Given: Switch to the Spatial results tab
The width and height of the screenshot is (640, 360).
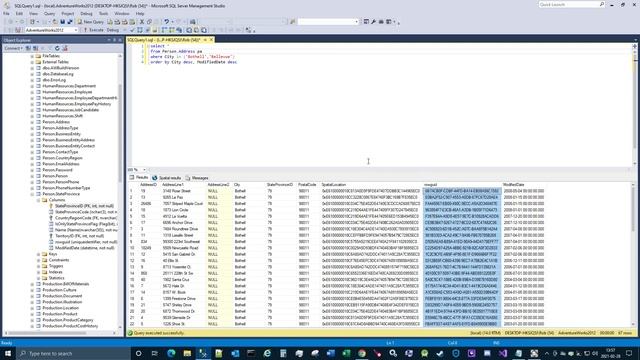Looking at the screenshot, I should coord(167,178).
